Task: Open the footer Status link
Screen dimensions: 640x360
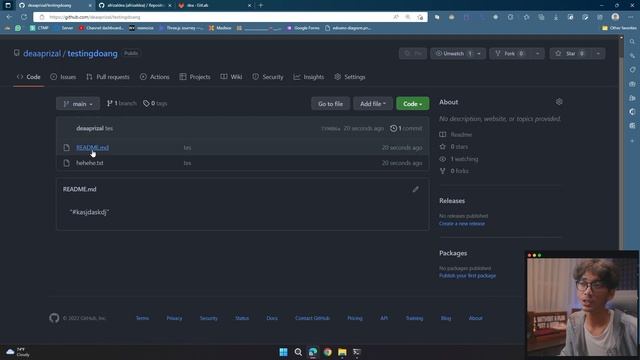Action: click(x=242, y=318)
